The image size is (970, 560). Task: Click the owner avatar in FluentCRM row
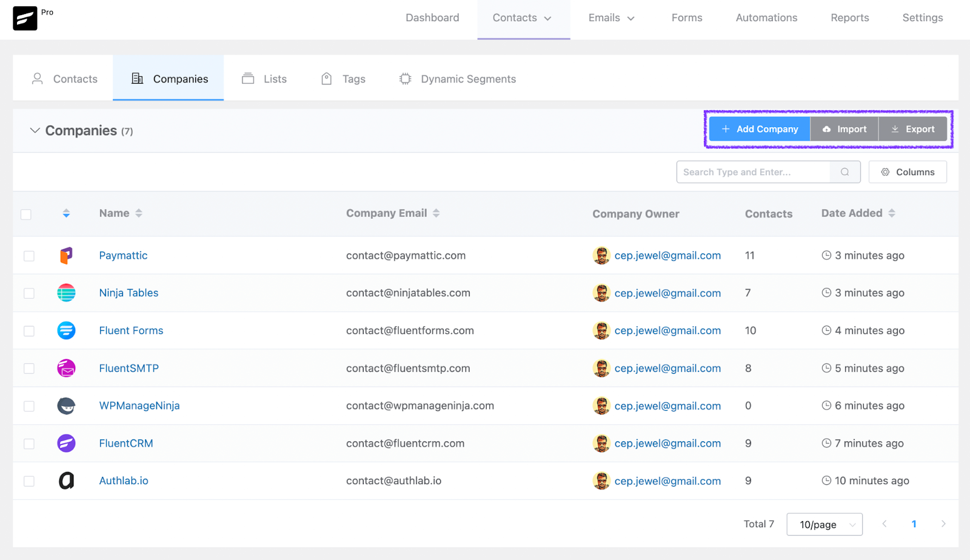601,444
